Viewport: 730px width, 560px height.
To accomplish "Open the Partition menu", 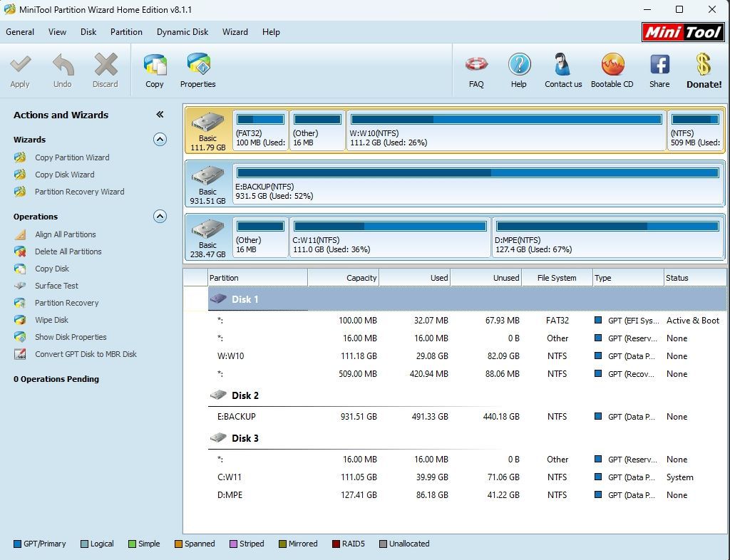I will 126,32.
